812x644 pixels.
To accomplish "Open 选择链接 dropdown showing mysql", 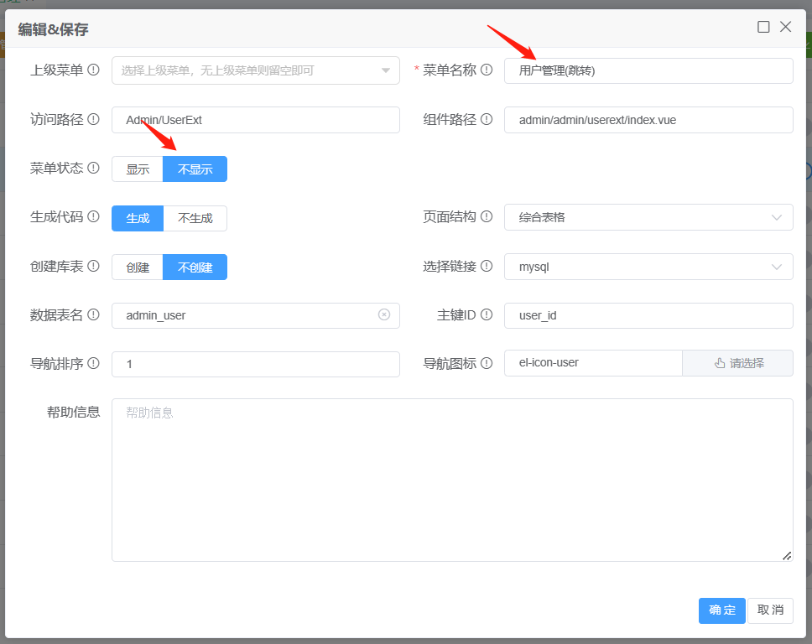I will pos(648,267).
